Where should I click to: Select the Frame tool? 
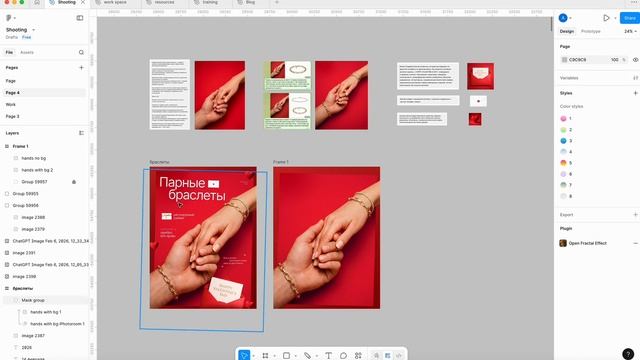[x=265, y=356]
